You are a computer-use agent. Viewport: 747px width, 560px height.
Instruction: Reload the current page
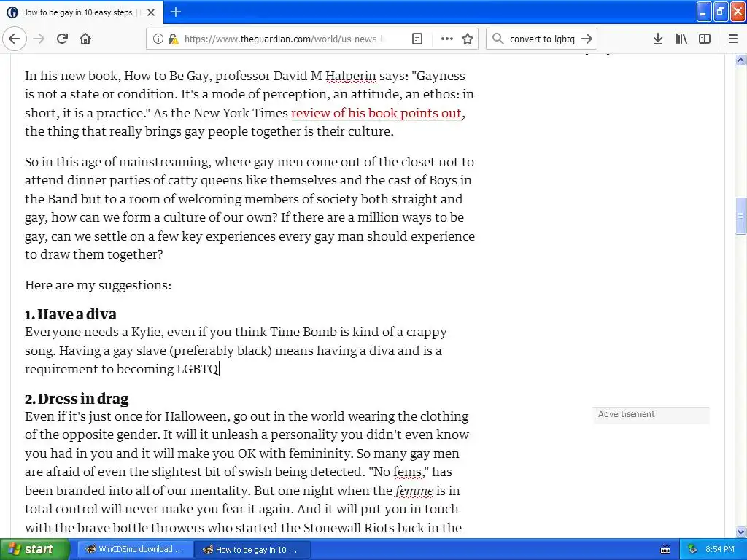click(x=63, y=39)
